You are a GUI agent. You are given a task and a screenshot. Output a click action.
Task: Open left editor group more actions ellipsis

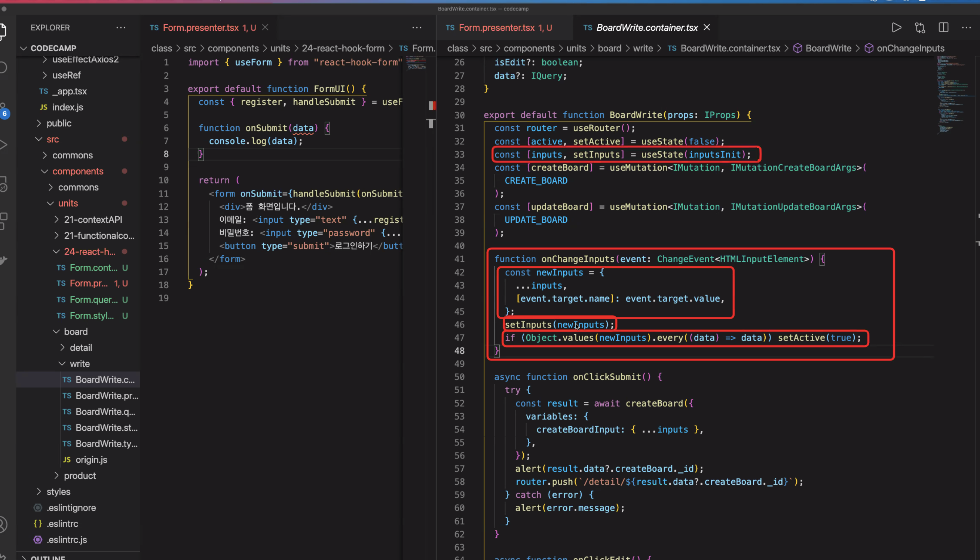(417, 28)
